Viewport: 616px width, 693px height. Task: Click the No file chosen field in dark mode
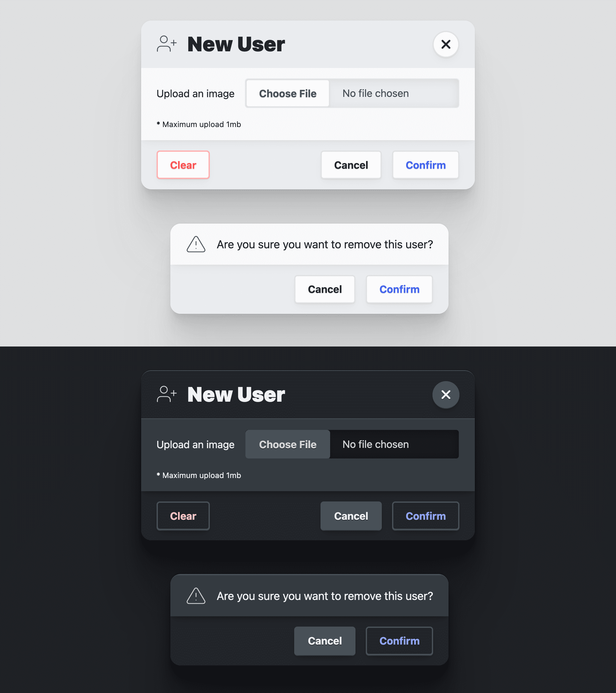click(x=394, y=444)
